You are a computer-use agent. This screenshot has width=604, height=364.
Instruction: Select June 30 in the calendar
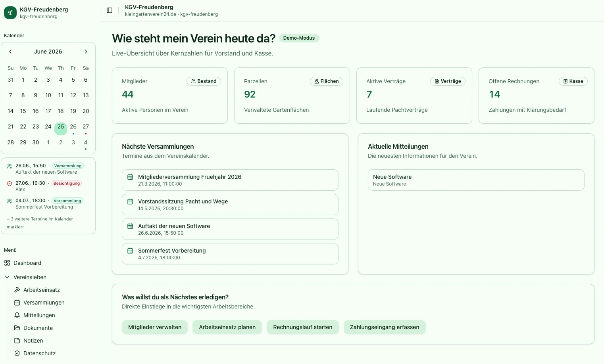tap(36, 142)
